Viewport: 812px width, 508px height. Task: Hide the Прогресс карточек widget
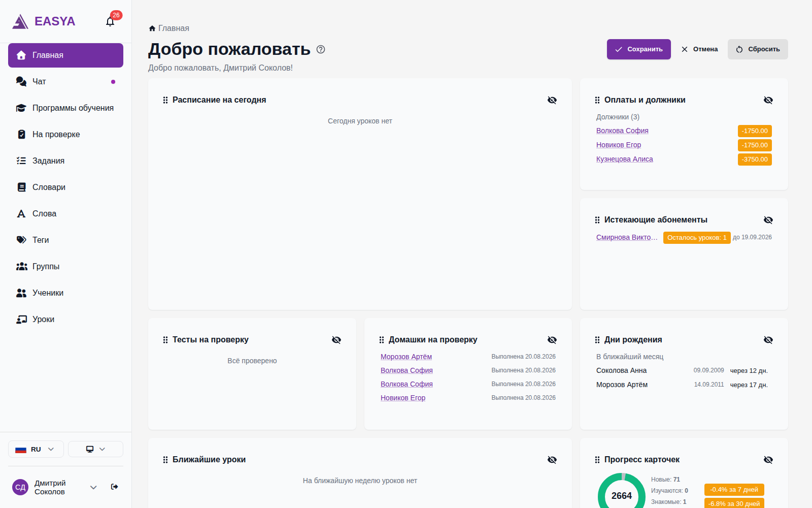coord(768,460)
